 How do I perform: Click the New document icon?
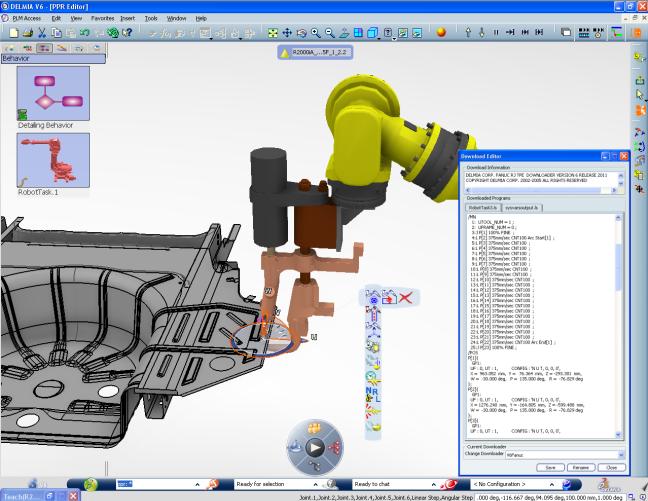(x=13, y=33)
